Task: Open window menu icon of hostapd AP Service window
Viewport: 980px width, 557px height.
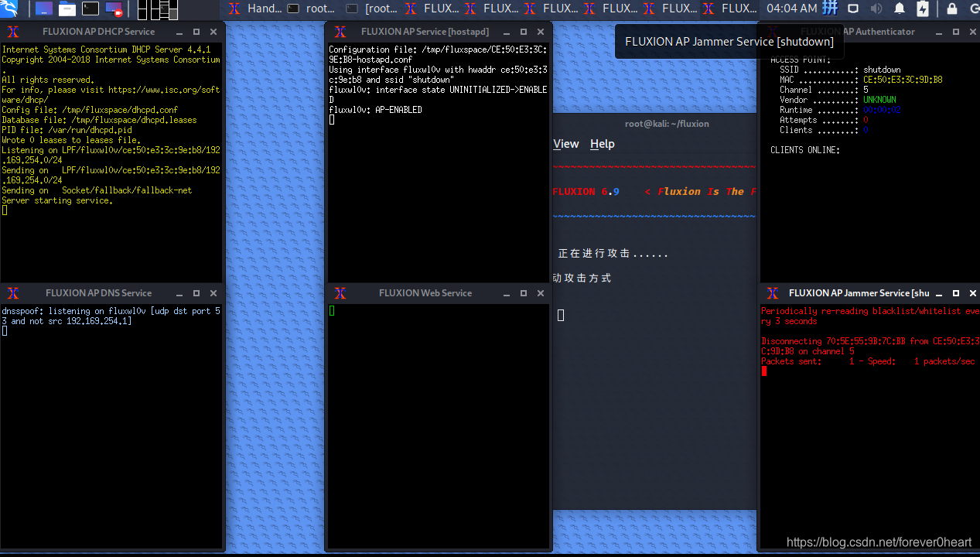Action: click(340, 32)
